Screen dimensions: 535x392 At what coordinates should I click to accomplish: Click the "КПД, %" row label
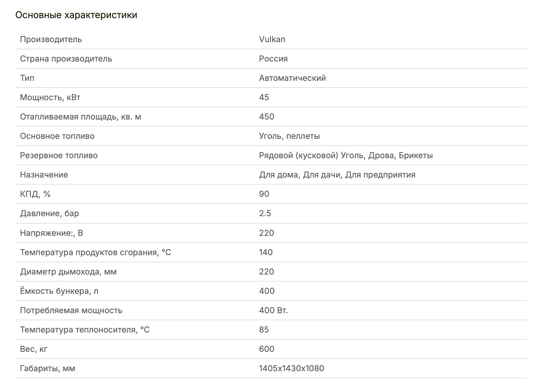35,194
